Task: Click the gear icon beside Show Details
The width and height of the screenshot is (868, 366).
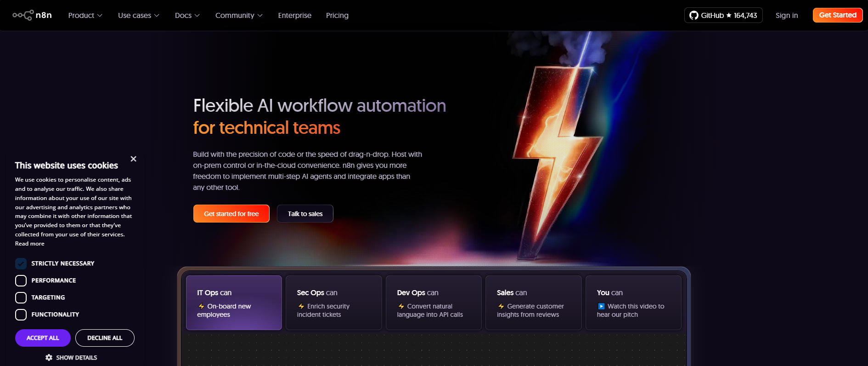Action: [49, 357]
